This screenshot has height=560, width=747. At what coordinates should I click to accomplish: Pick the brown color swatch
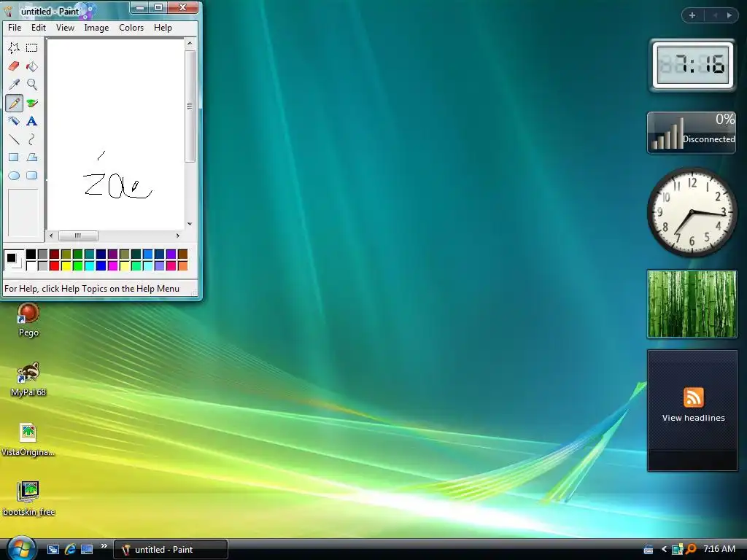(182, 254)
